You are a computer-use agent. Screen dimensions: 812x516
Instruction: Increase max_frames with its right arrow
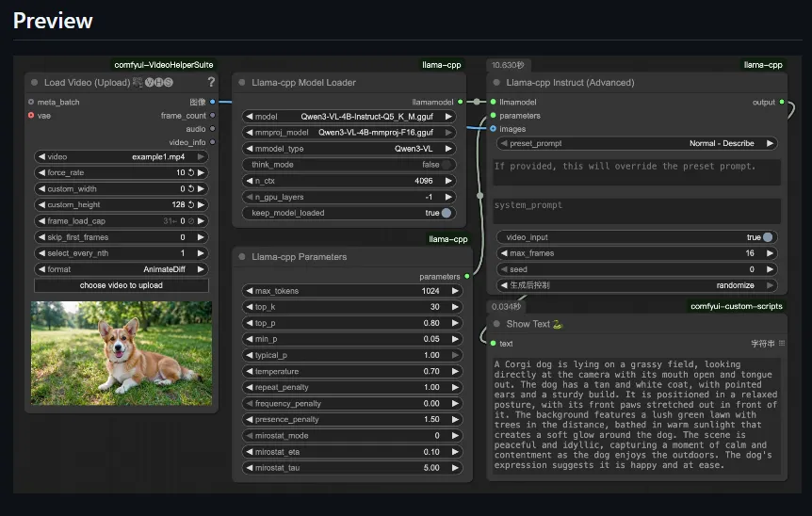[x=770, y=253]
